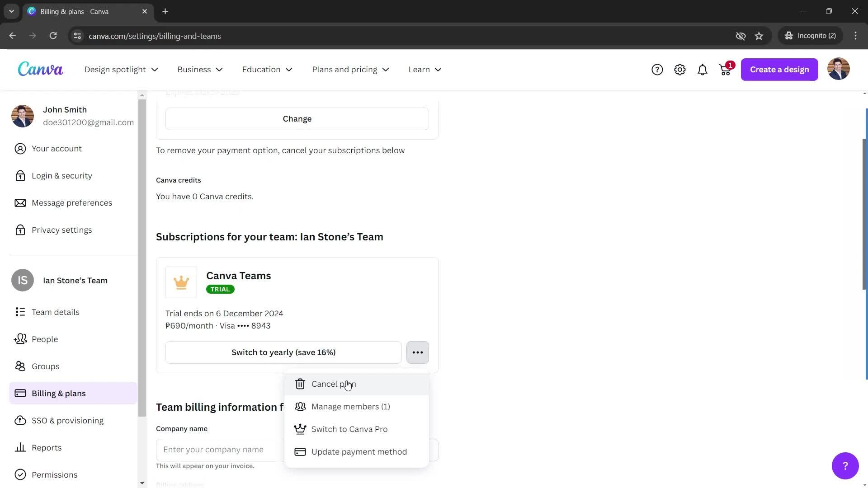This screenshot has height=488, width=868.
Task: Open the shopping cart icon
Action: click(x=725, y=70)
